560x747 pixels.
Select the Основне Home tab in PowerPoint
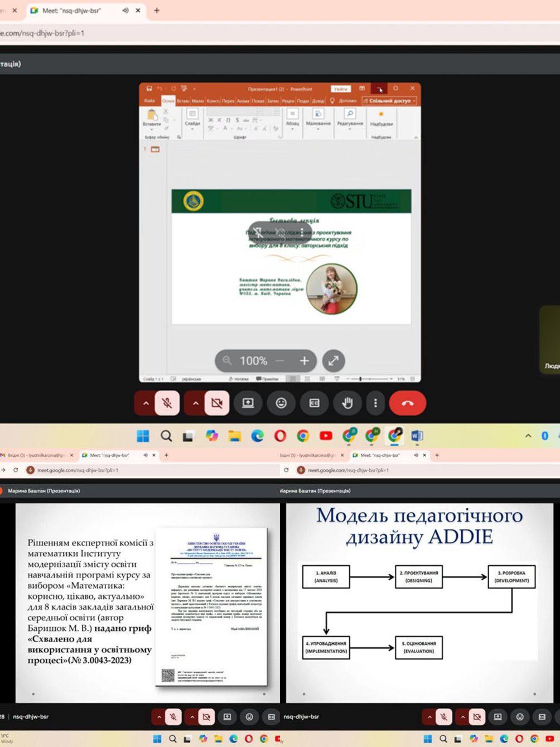[x=168, y=101]
